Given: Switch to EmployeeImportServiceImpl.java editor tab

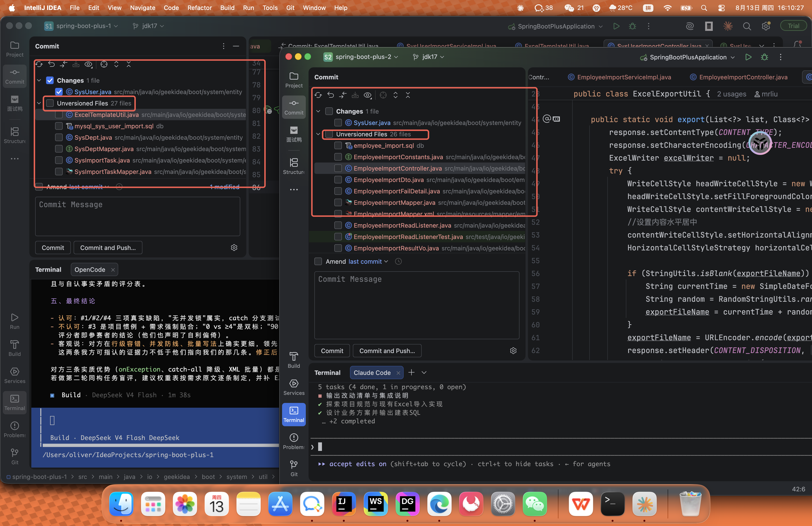Looking at the screenshot, I should (x=619, y=77).
